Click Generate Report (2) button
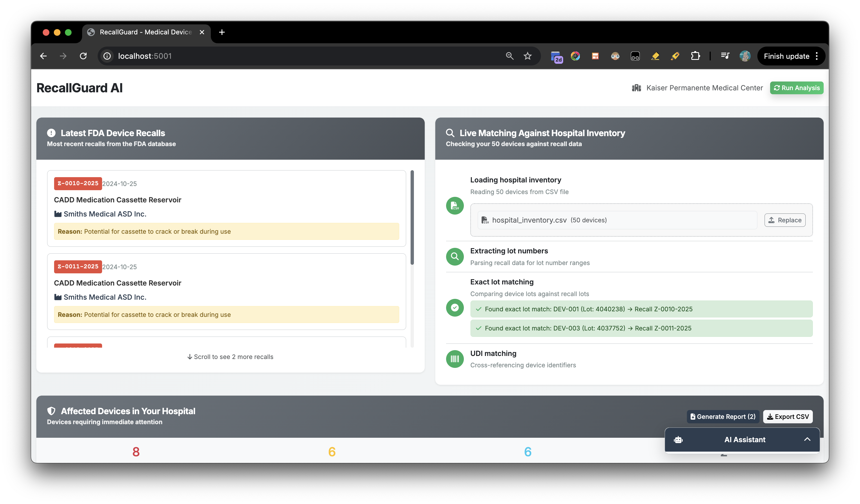 coord(723,416)
